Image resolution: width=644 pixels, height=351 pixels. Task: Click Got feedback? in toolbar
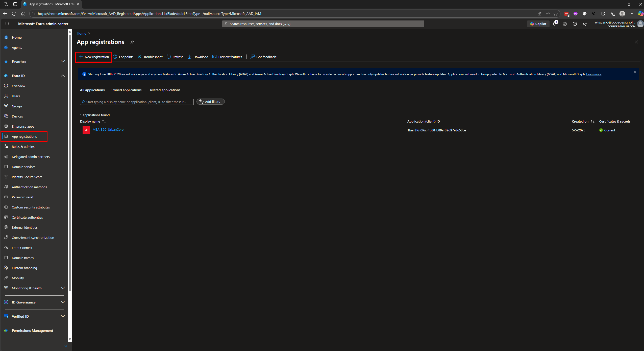[264, 57]
